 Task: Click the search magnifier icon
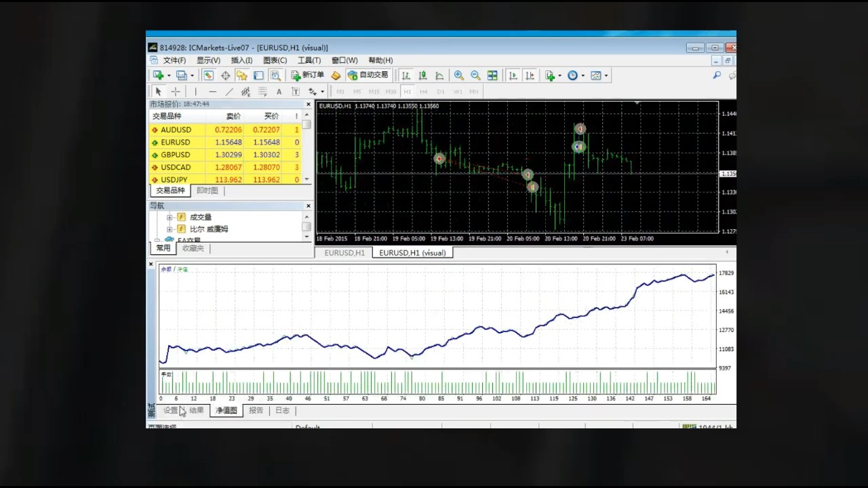[717, 75]
